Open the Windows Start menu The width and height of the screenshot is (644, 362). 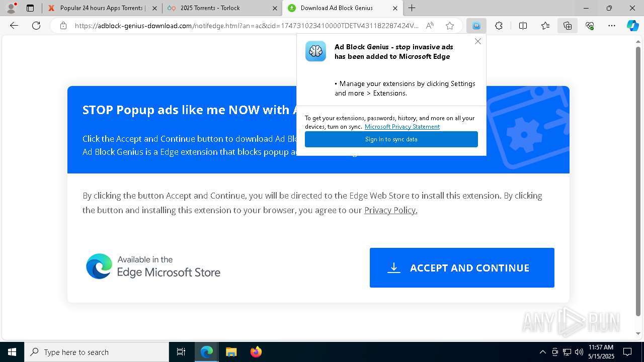click(12, 352)
